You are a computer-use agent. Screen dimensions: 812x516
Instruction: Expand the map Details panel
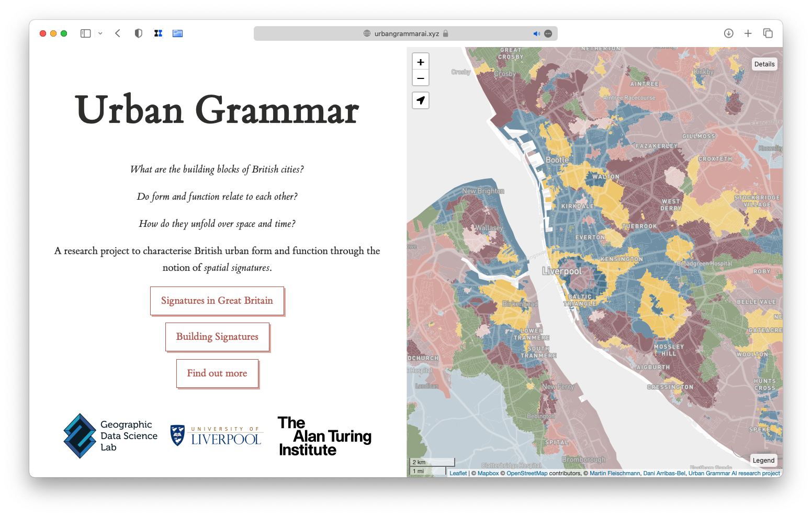[764, 64]
